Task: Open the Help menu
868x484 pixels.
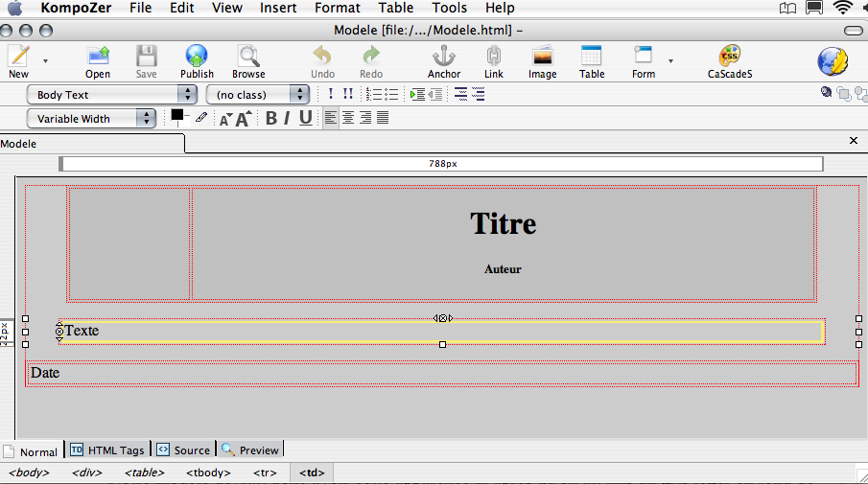Action: [x=500, y=8]
